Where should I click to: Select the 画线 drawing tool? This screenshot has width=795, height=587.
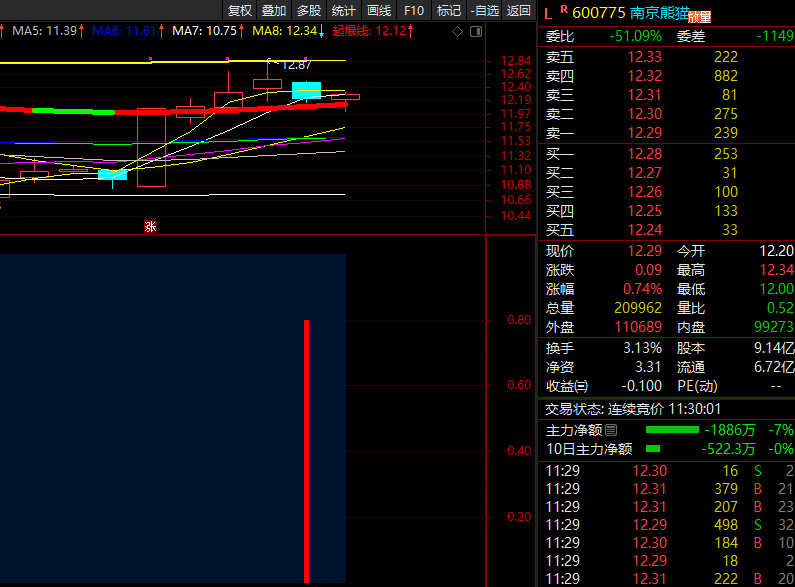[x=379, y=11]
